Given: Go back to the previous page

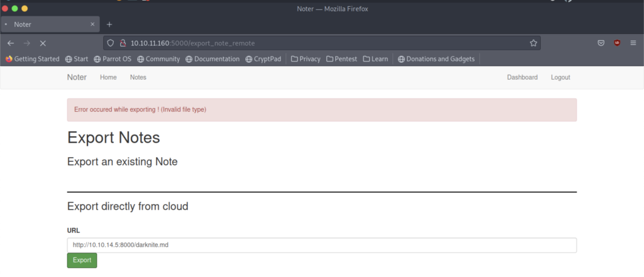Looking at the screenshot, I should (x=11, y=43).
